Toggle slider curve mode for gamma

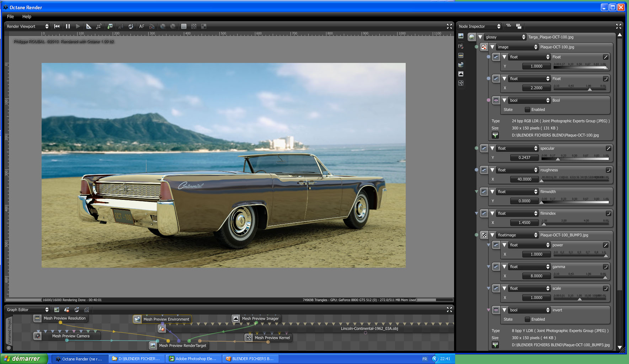(x=606, y=267)
